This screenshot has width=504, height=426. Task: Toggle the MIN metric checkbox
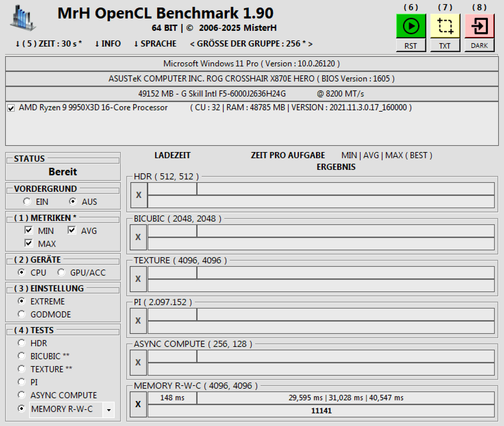pyautogui.click(x=29, y=230)
